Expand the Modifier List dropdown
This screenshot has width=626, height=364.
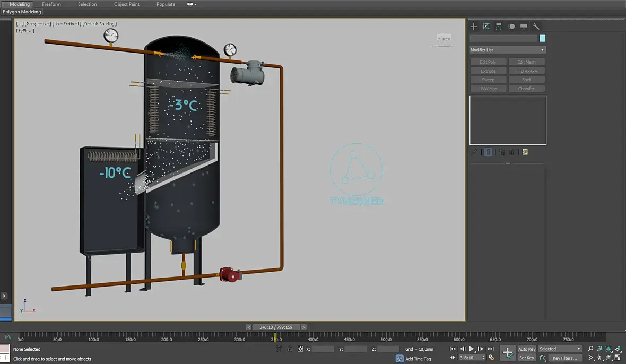coord(508,50)
